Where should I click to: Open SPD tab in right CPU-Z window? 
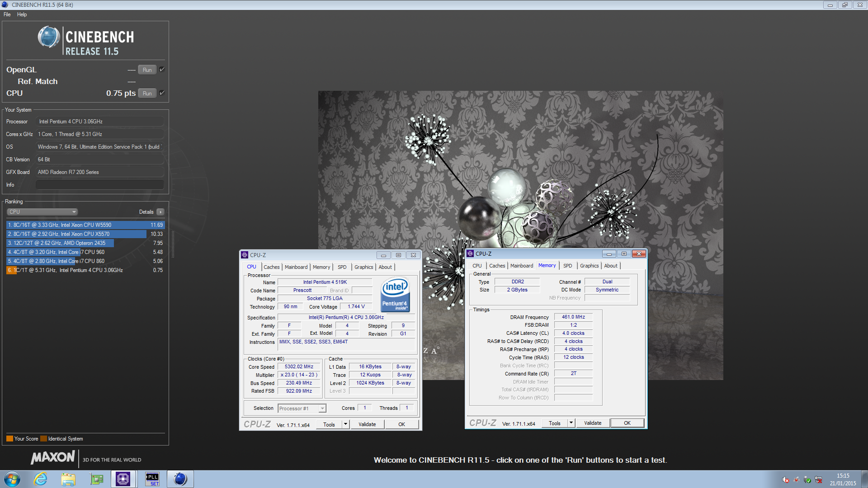(x=568, y=266)
